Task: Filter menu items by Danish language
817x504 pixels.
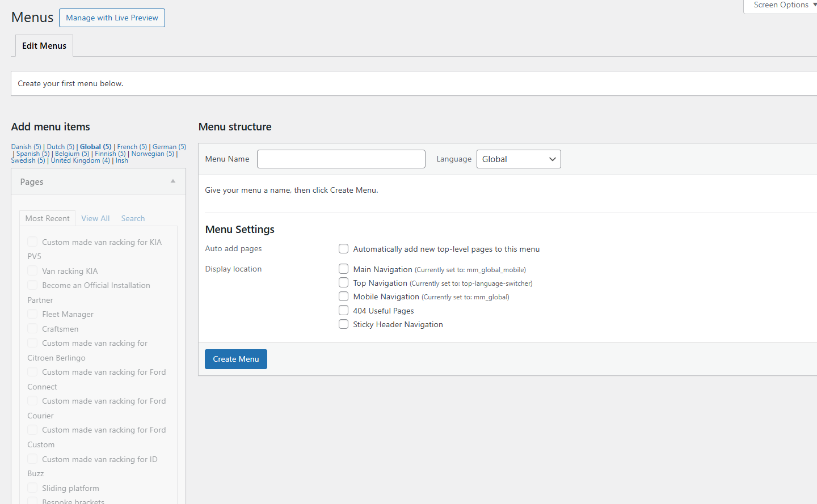Action: click(x=26, y=147)
